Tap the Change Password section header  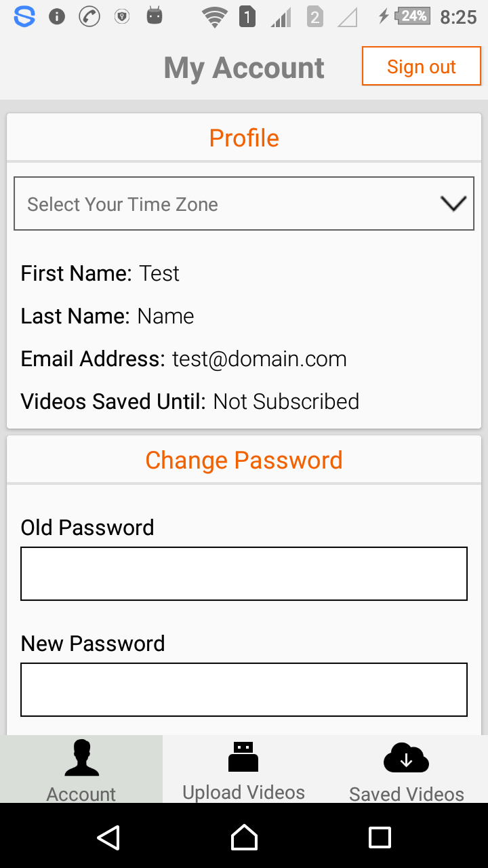pyautogui.click(x=244, y=460)
